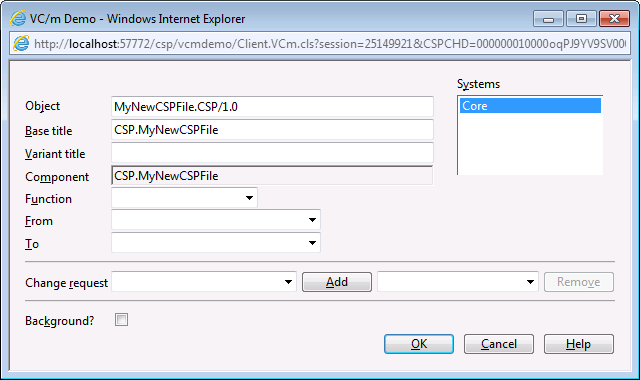The image size is (640, 380).
Task: Enable the Background? checkbox
Action: [121, 320]
